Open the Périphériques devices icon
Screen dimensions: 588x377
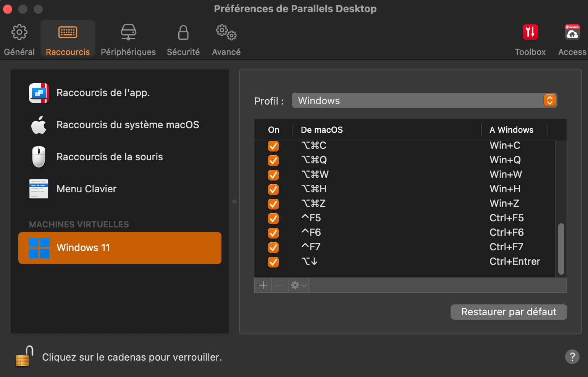[x=128, y=32]
